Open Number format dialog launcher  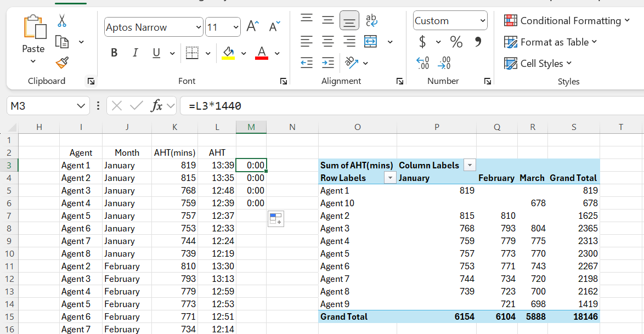(488, 81)
